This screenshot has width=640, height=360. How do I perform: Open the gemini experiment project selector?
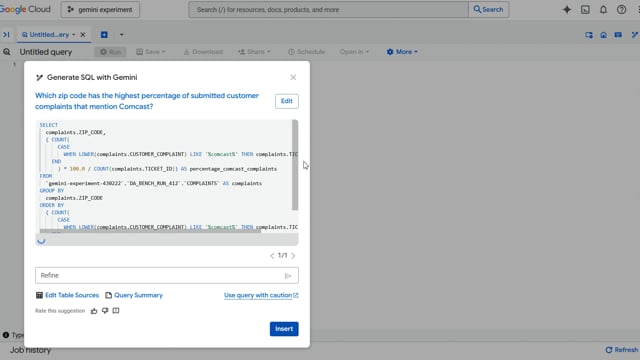pos(100,9)
